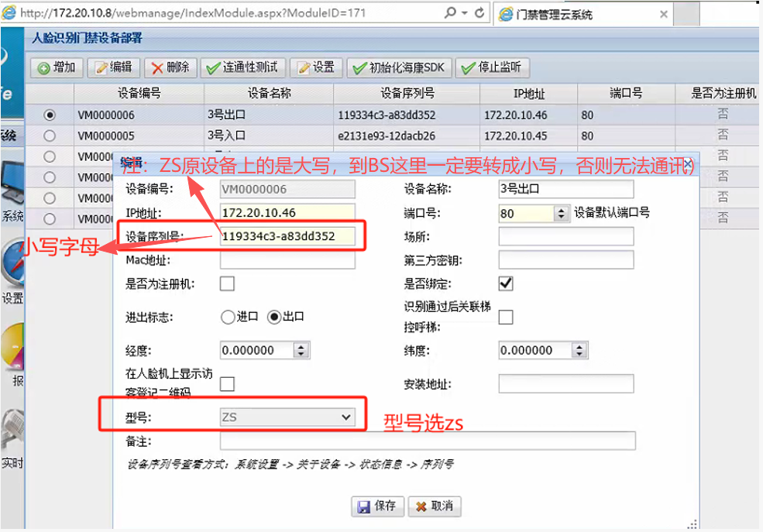Click the 经度 spinner arrows
Image resolution: width=763 pixels, height=532 pixels.
click(x=301, y=350)
